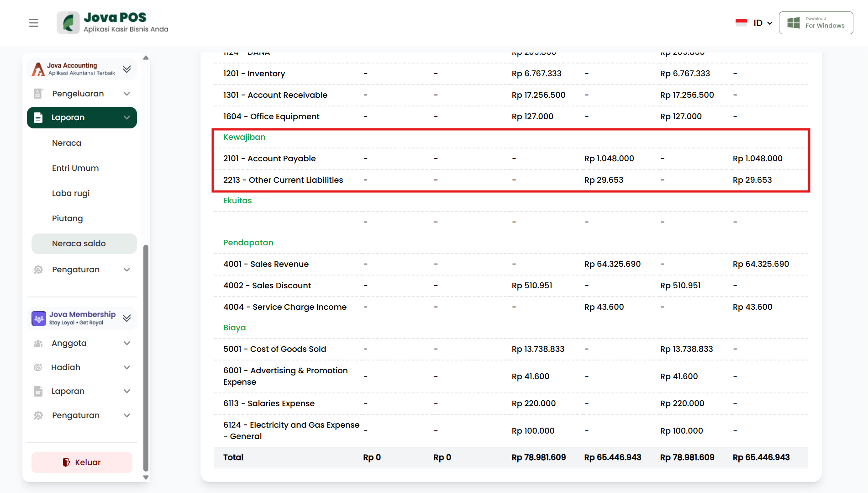Click the Jova POS leaf logo
Screen dimensions: 868x493
pyautogui.click(x=68, y=23)
